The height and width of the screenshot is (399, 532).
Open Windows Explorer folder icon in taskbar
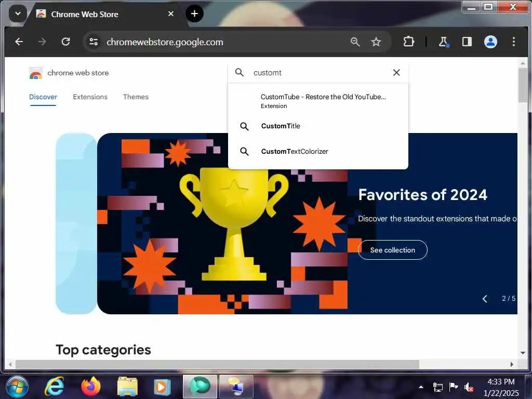click(x=127, y=387)
